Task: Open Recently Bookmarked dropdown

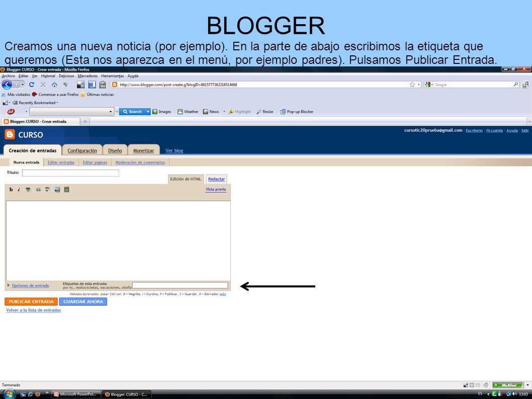Action: pos(35,103)
